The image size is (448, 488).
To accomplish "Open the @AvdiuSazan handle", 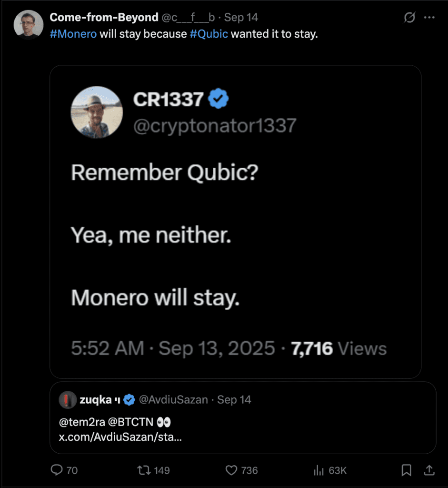I will [173, 400].
